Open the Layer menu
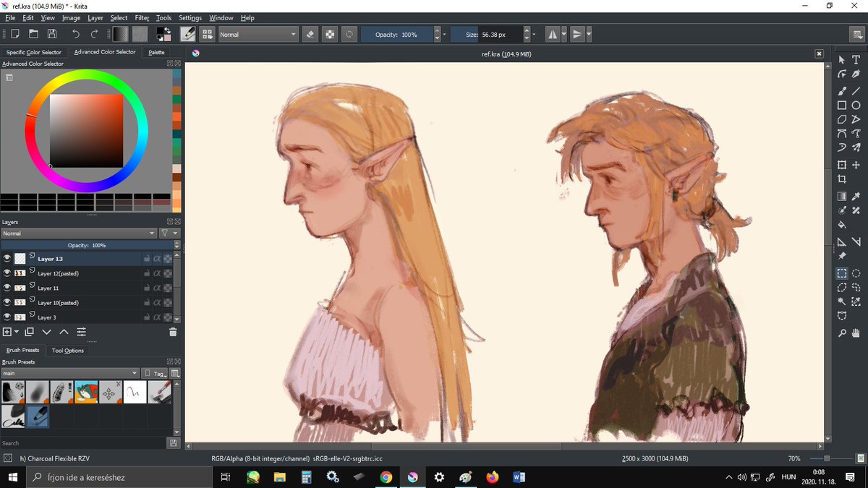Viewport: 868px width, 488px height. coord(95,17)
